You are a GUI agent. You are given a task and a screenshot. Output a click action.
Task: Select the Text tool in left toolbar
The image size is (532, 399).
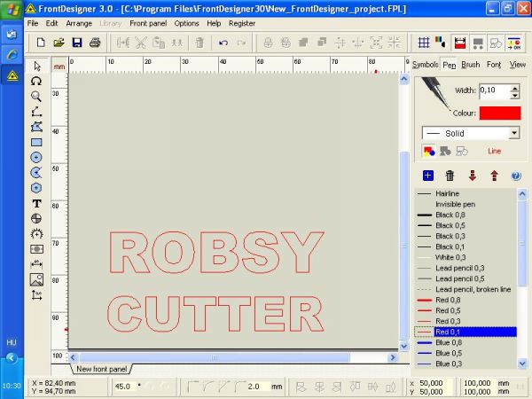(x=36, y=203)
